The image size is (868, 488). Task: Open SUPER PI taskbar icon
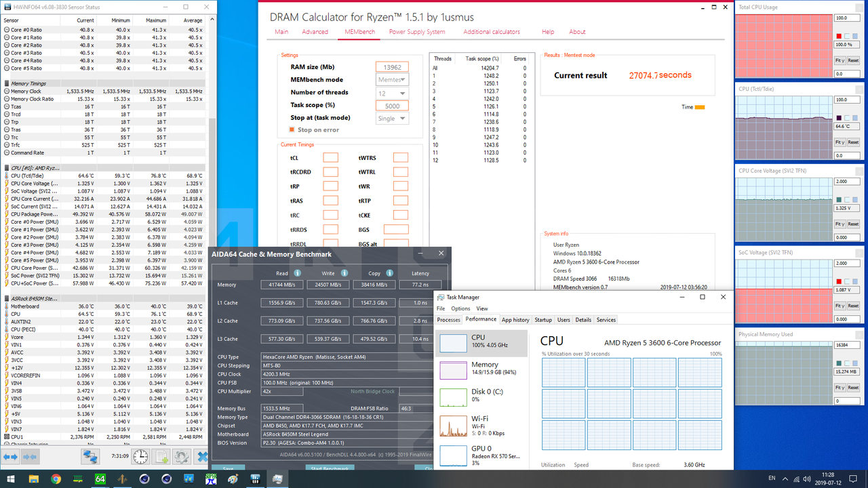pos(211,479)
